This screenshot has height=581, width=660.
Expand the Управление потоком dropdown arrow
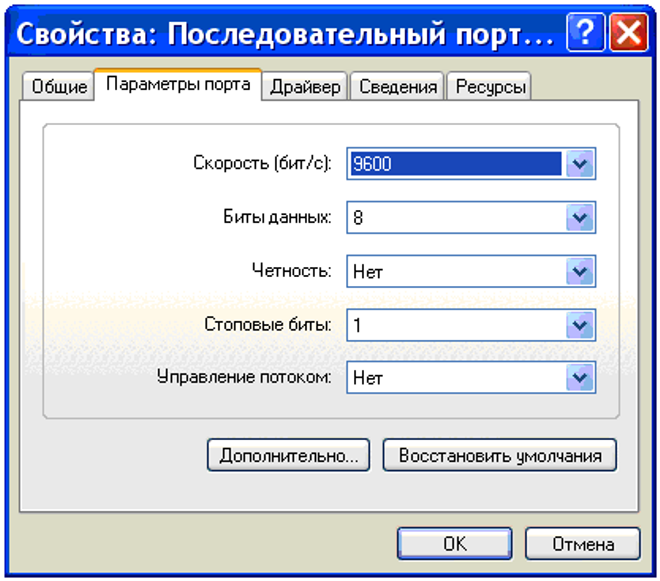(580, 377)
